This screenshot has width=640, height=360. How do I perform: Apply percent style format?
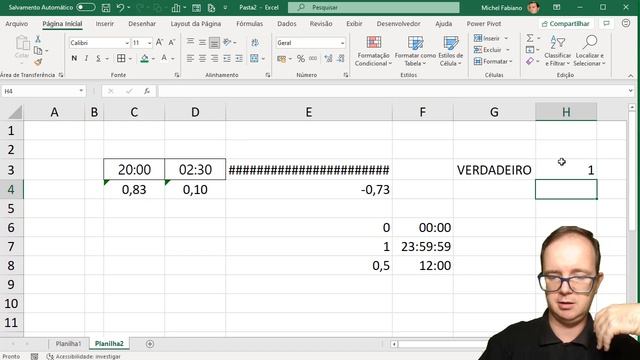click(x=301, y=59)
